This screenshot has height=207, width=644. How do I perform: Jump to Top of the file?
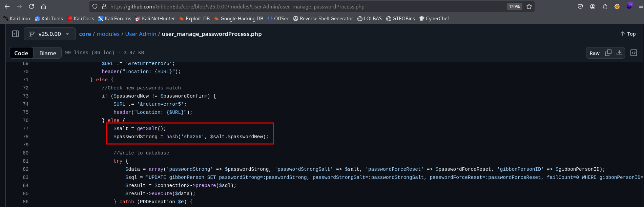point(628,34)
